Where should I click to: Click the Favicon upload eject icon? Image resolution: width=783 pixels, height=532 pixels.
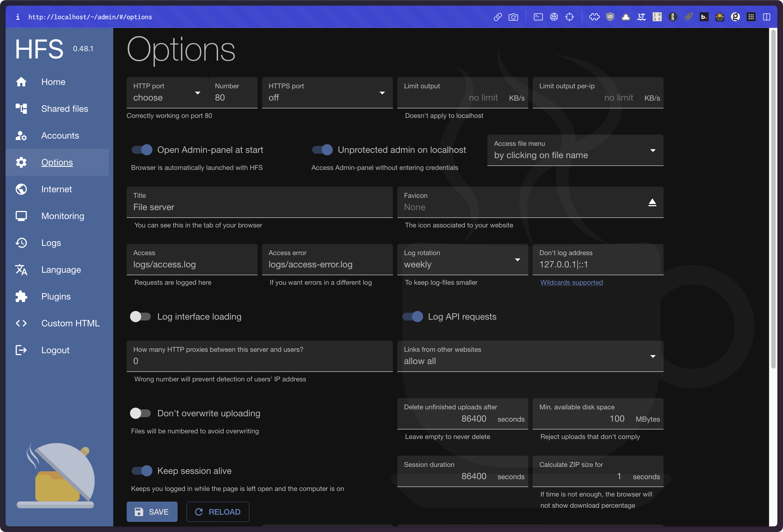[652, 202]
